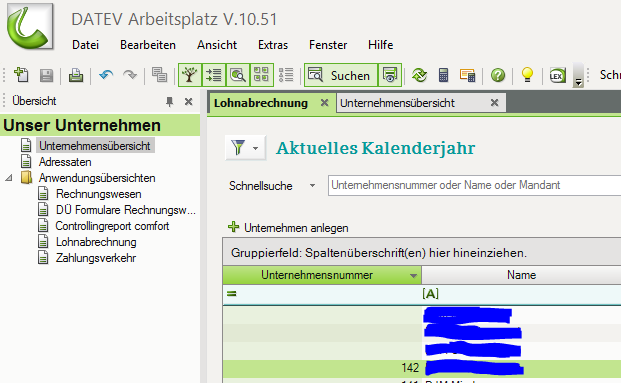Image resolution: width=621 pixels, height=383 pixels.
Task: Open Lohnabrechnung in the tree
Action: 96,242
